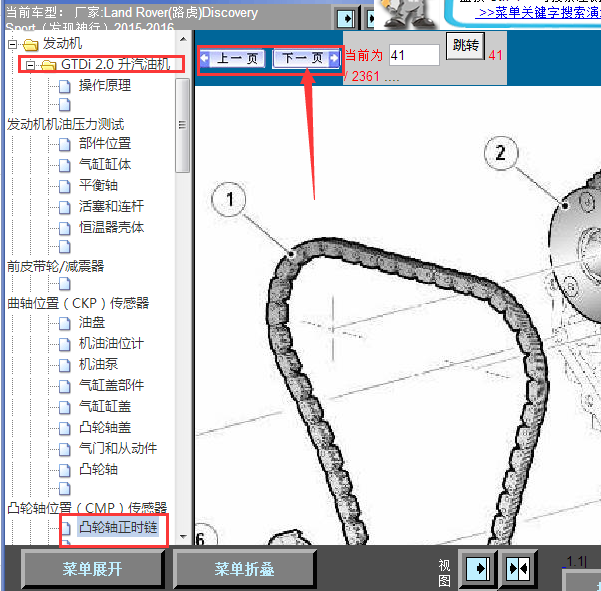Open the 气缸盖部件 entry
This screenshot has width=601, height=591.
point(111,385)
